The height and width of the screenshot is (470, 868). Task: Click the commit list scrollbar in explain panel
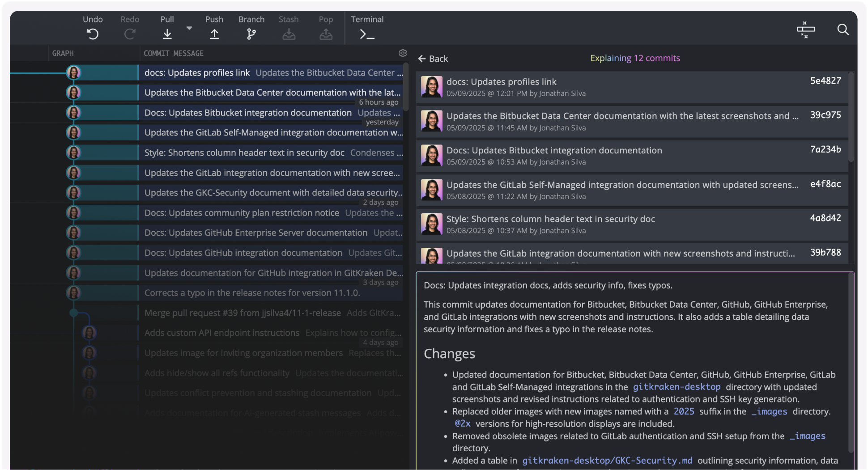[851, 117]
